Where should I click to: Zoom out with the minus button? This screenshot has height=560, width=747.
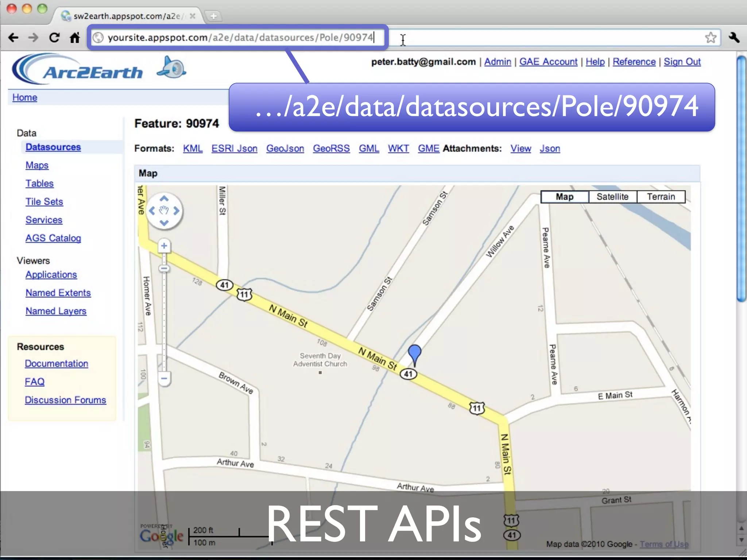tap(164, 378)
